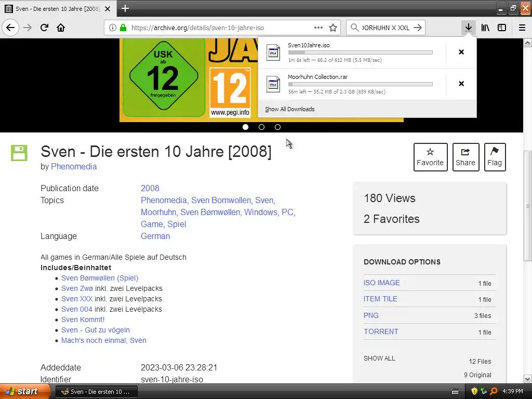This screenshot has width=532, height=399.
Task: Click the taskbar keyboard icon
Action: click(455, 392)
